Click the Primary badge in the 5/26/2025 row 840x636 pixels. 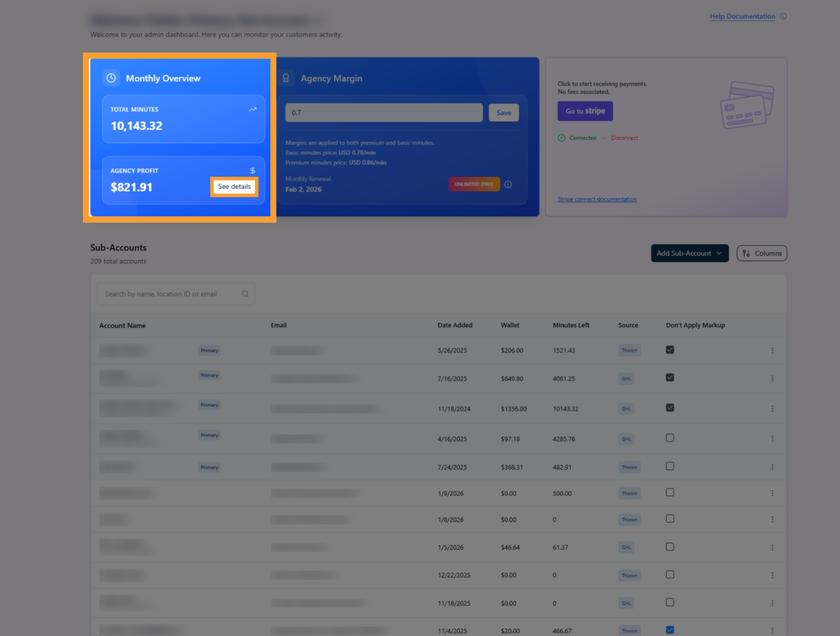pos(209,350)
